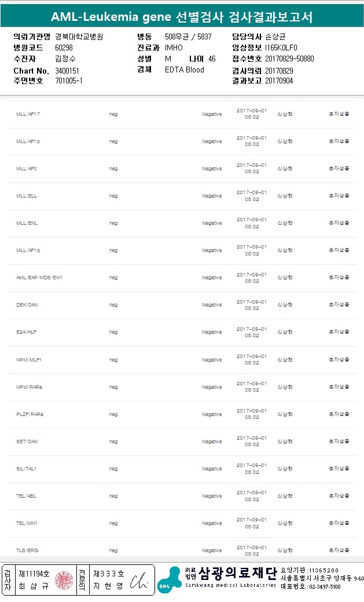This screenshot has width=364, height=602.
Task: Click the TLS/ERG test name at bottom
Action: [27, 550]
